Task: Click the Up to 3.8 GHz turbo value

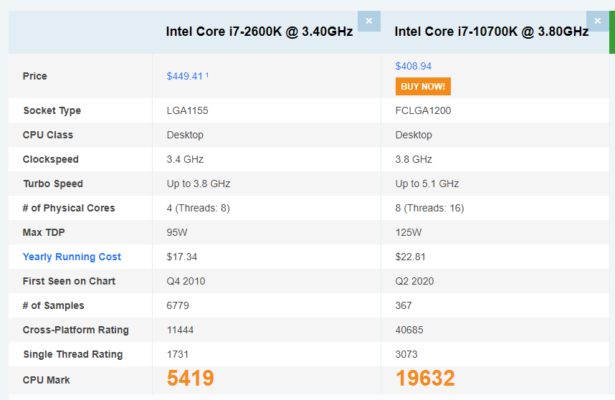Action: coord(198,184)
